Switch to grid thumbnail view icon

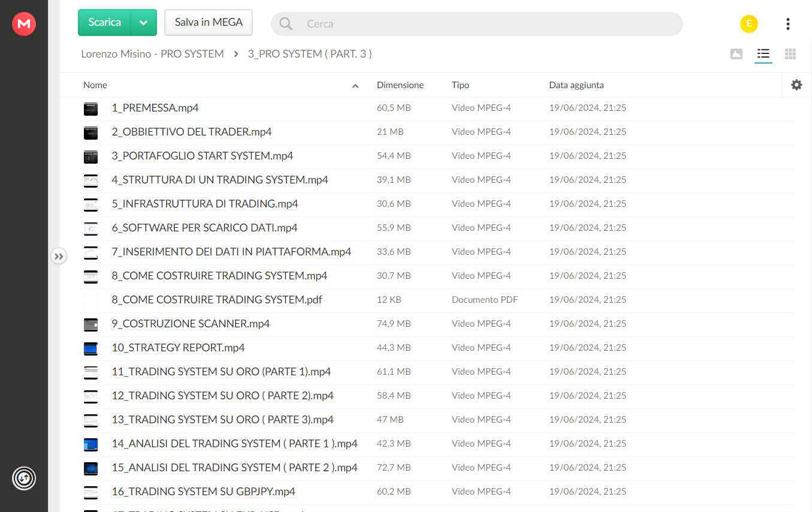(x=790, y=54)
